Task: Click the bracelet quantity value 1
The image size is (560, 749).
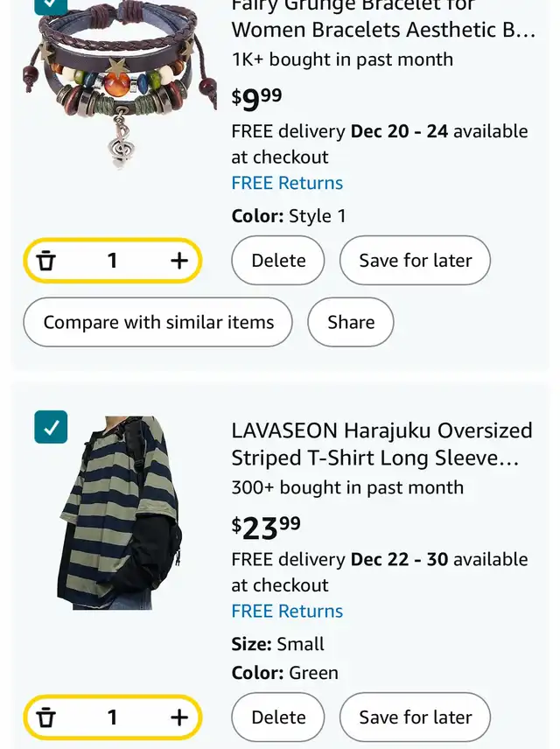Action: point(112,261)
